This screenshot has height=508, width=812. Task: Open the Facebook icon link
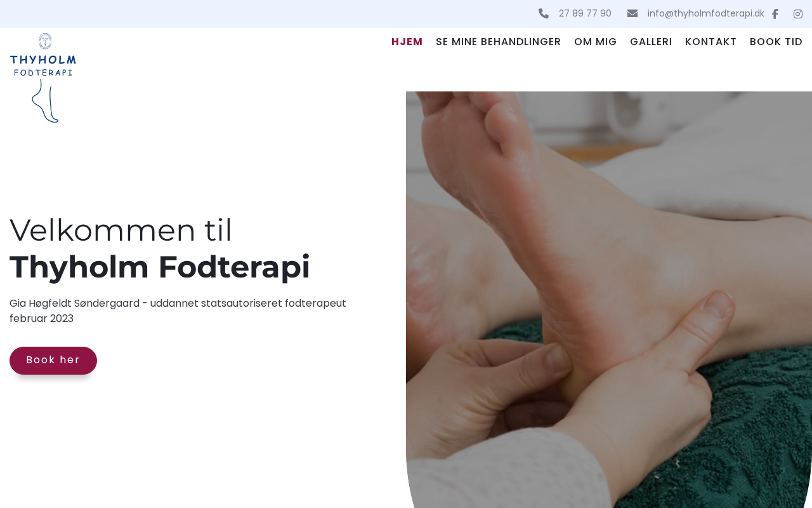(775, 14)
